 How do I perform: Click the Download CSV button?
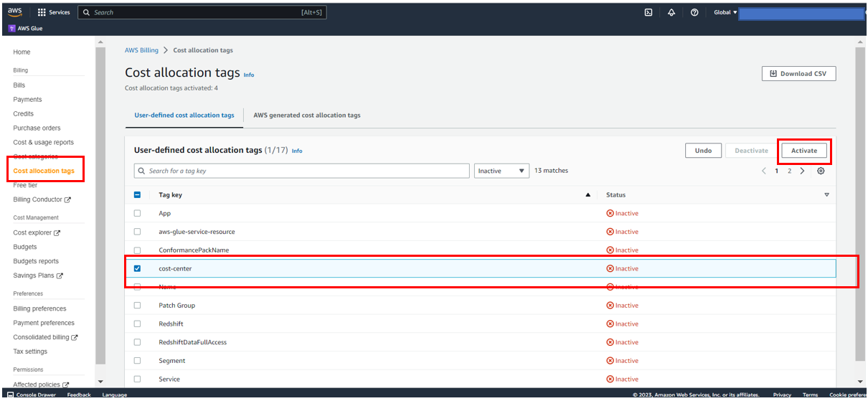coord(798,74)
